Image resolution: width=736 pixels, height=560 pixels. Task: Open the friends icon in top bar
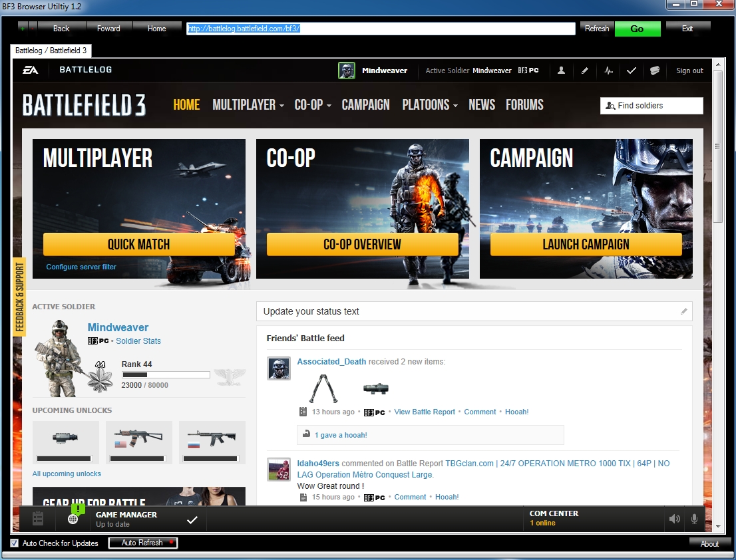561,70
